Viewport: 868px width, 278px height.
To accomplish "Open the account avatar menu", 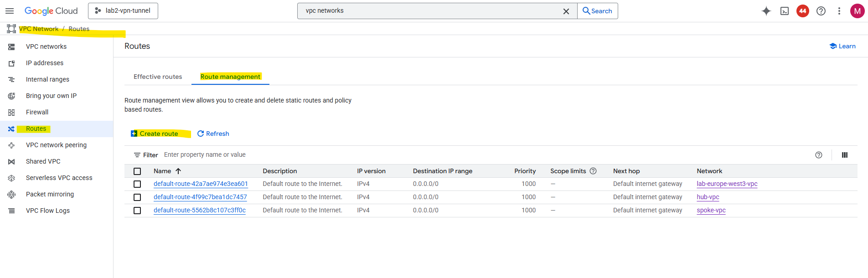I will [x=858, y=11].
